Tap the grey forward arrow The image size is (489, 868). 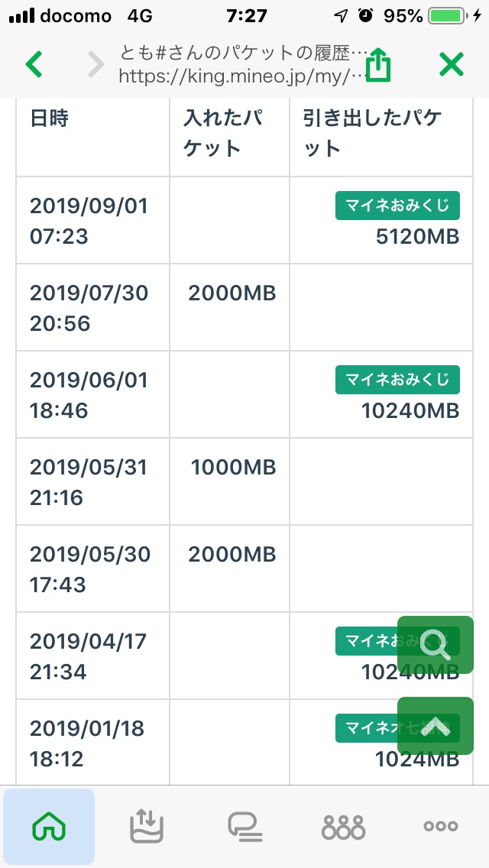[95, 64]
